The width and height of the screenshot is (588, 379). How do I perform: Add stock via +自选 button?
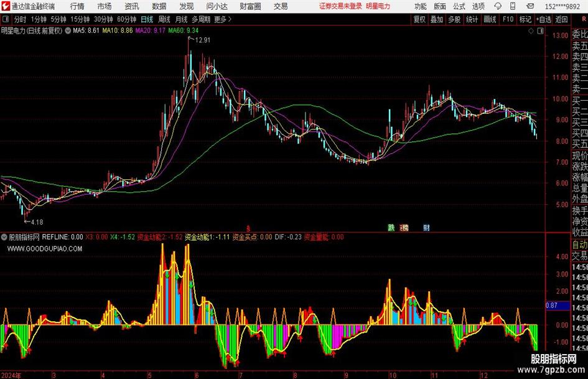pos(543,19)
